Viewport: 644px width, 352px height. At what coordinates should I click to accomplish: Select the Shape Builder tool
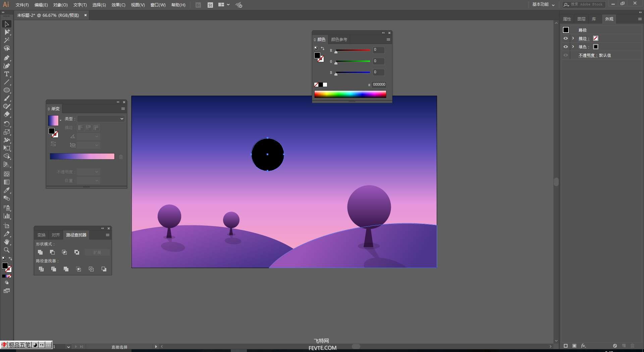7,157
